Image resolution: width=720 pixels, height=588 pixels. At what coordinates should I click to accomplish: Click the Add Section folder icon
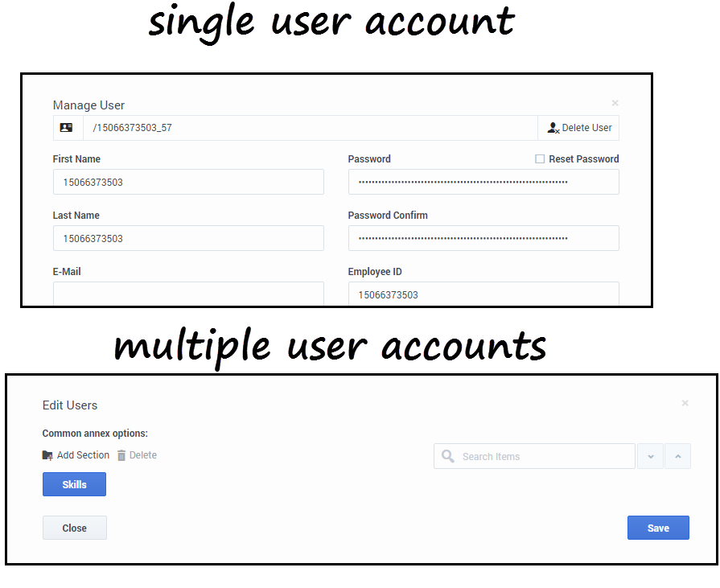coord(48,455)
